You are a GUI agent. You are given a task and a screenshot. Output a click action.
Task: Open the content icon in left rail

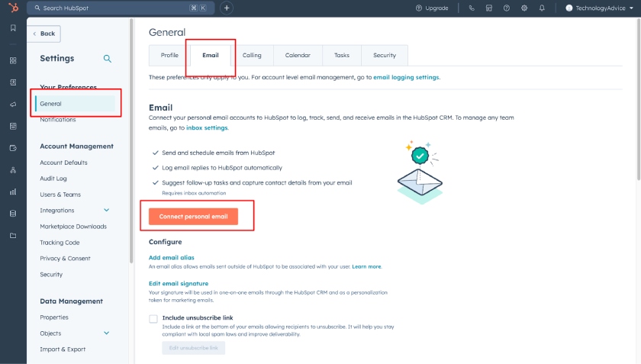13,126
